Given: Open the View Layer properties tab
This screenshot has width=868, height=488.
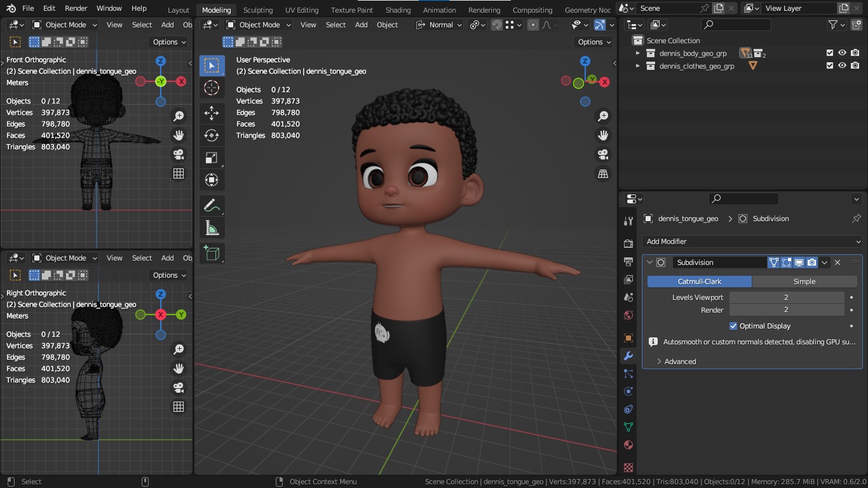Looking at the screenshot, I should [x=628, y=280].
